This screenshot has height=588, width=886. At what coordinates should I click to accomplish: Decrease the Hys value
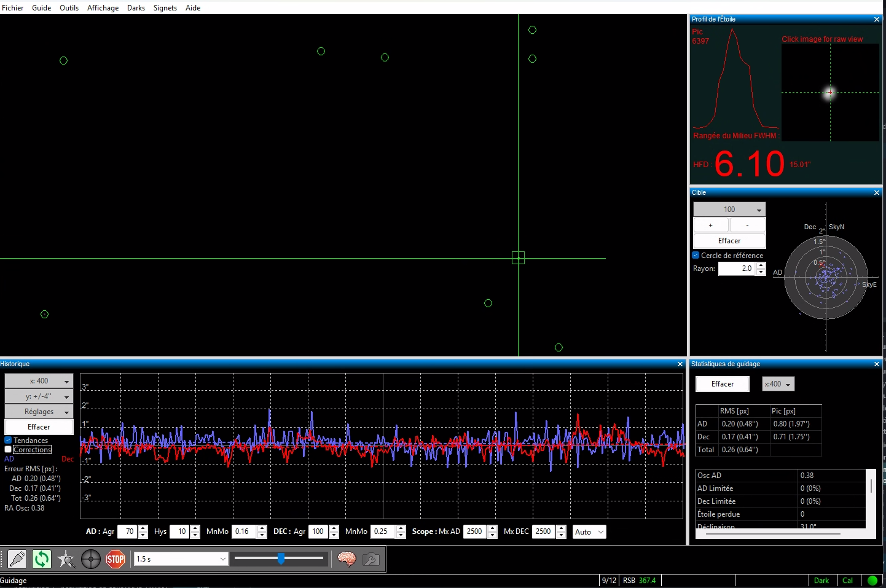195,535
